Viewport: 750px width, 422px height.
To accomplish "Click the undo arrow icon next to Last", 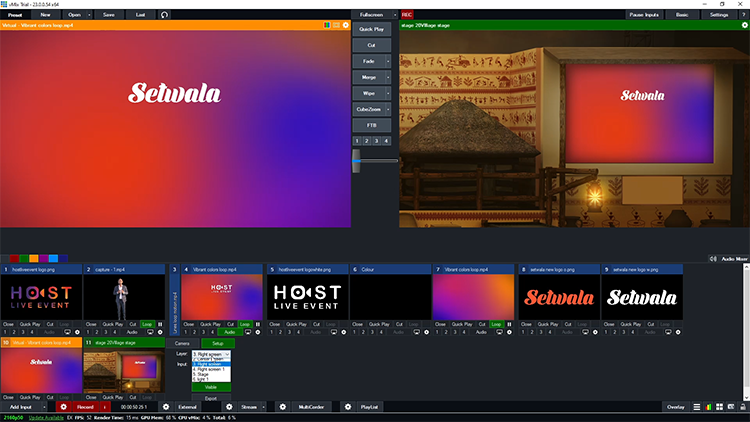I will pos(164,15).
